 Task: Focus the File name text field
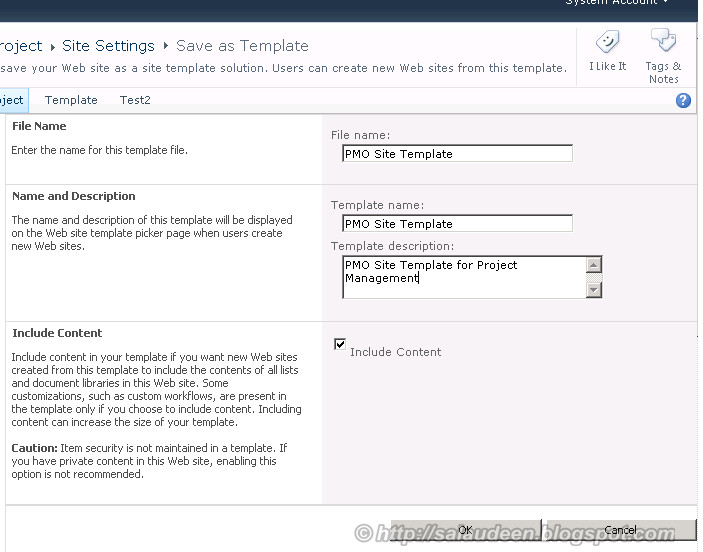457,154
